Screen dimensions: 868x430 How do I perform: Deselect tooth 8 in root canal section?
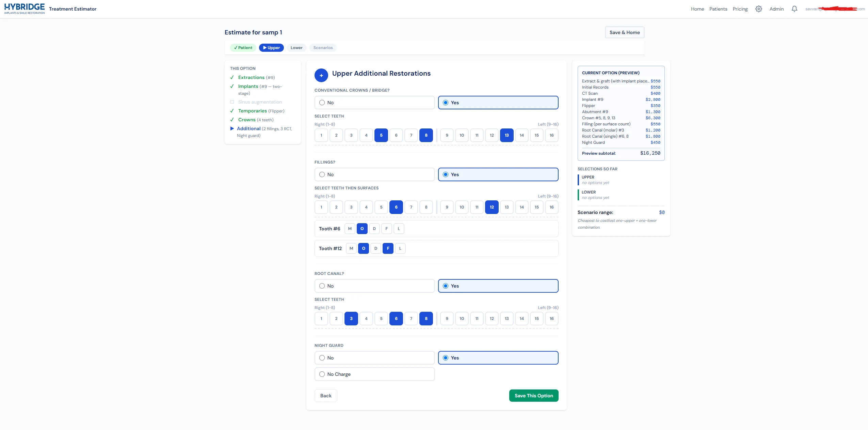click(426, 319)
